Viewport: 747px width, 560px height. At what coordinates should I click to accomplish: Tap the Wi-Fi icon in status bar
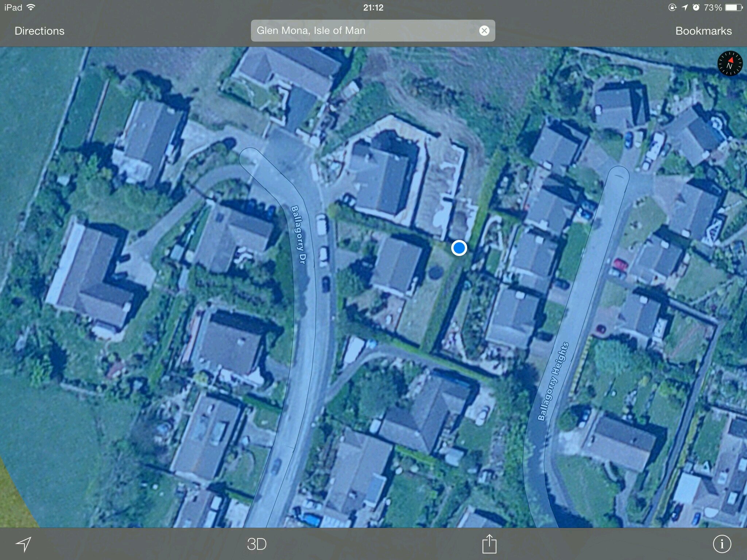(x=31, y=7)
